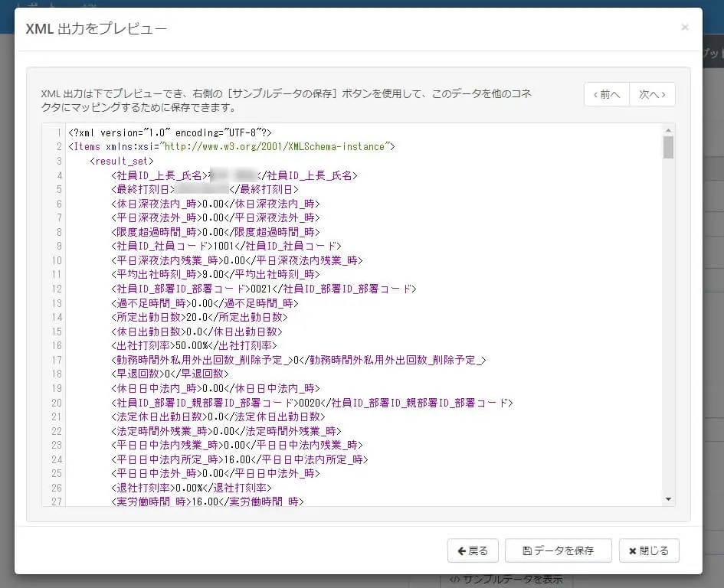The width and height of the screenshot is (724, 588).
Task: Click line number 14 in the gutter
Action: [x=57, y=317]
